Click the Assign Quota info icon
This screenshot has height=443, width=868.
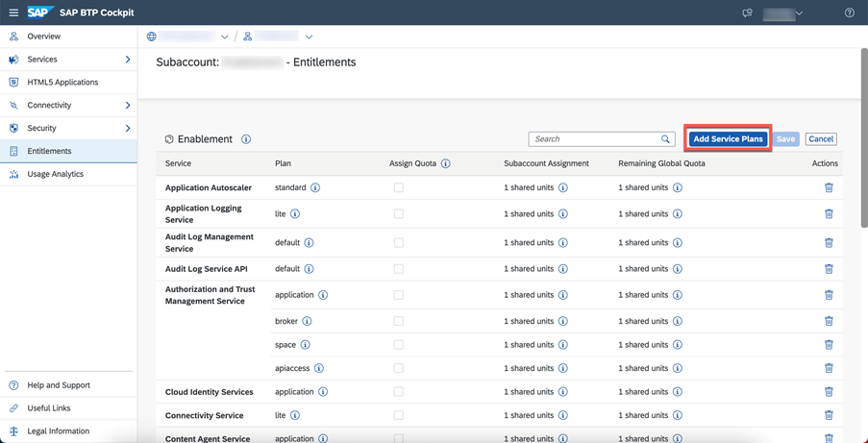[x=445, y=163]
